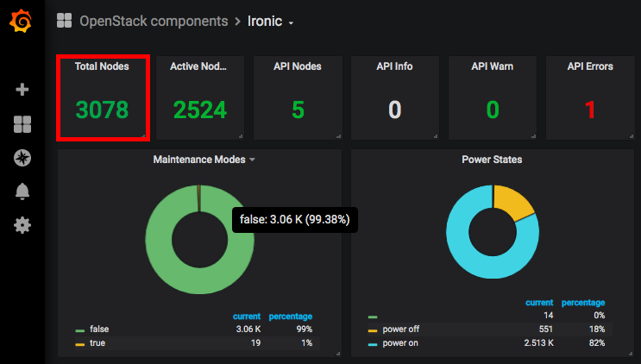The width and height of the screenshot is (641, 364).
Task: Click the 3.06 K current value for false
Action: (x=248, y=329)
